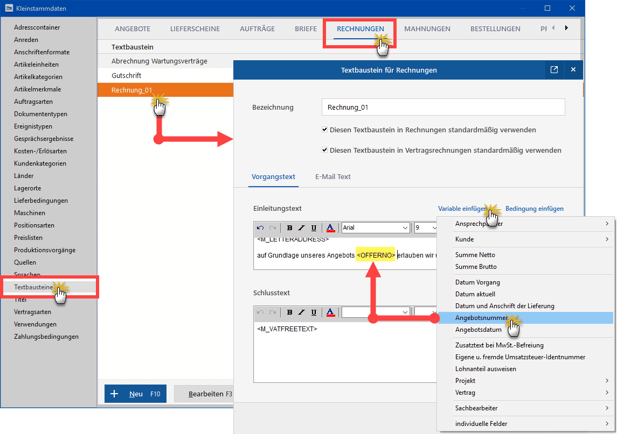Click the Bedingung einfügen link
The height and width of the screenshot is (434, 624).
(534, 209)
